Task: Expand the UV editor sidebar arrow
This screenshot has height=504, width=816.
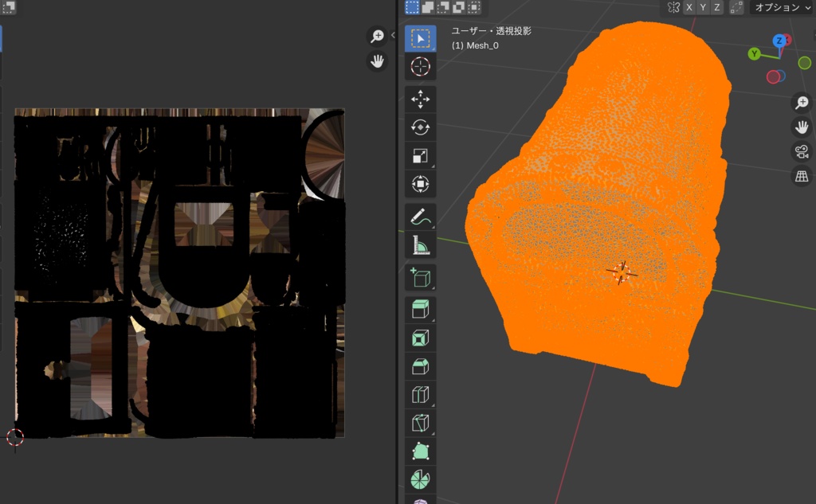Action: point(393,35)
